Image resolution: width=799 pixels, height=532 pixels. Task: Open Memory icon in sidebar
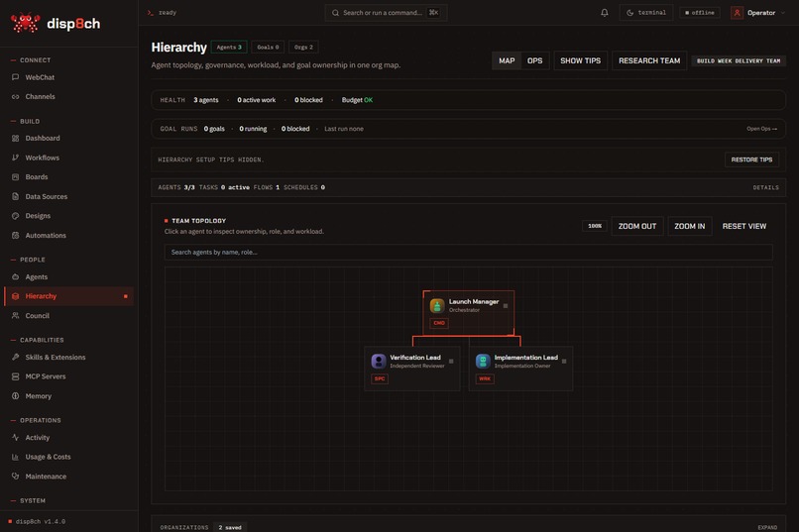click(15, 396)
